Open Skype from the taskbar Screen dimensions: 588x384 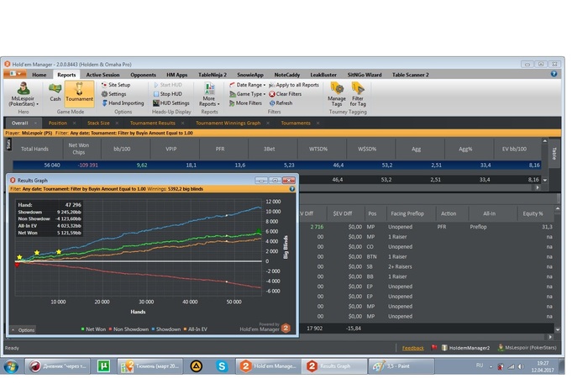[x=222, y=366]
